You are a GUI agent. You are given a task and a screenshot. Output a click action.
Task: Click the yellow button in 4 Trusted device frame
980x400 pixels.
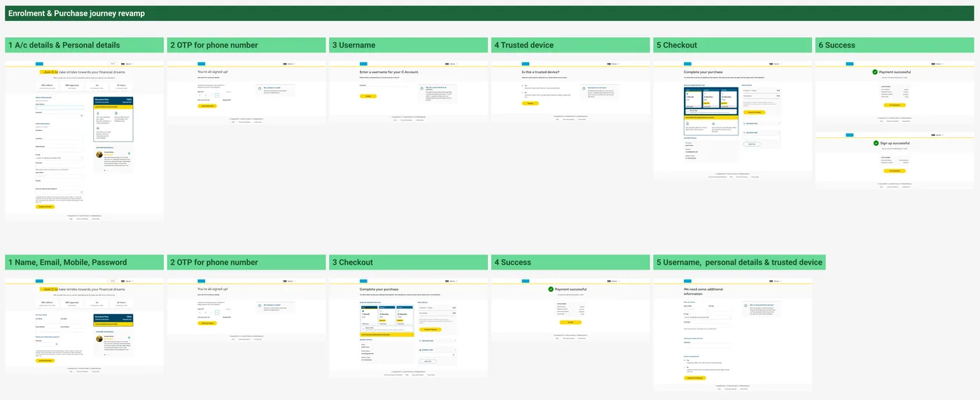pyautogui.click(x=531, y=103)
